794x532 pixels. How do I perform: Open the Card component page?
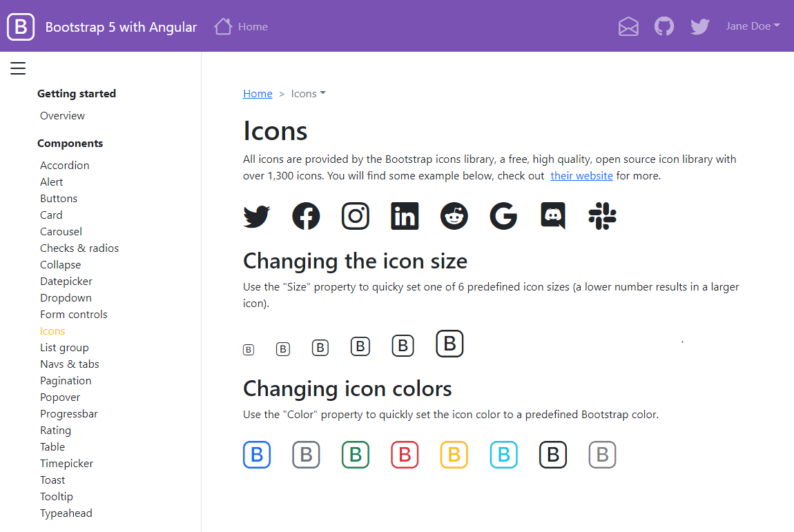tap(51, 215)
